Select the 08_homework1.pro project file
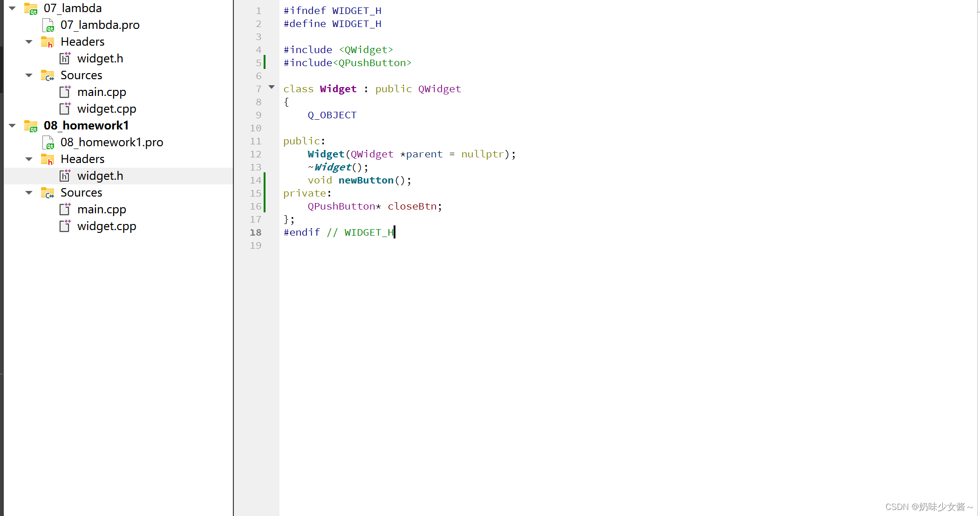Screen dimensions: 980x516 [111, 142]
